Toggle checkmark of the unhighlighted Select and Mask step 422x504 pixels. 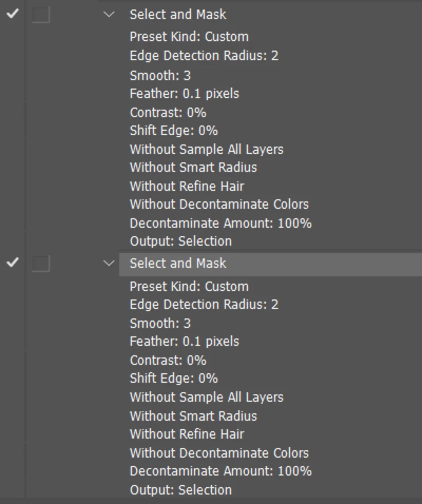(x=13, y=14)
